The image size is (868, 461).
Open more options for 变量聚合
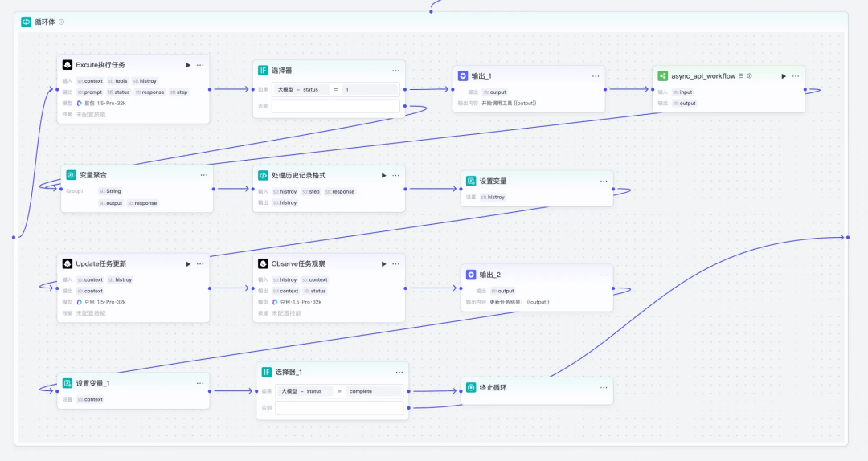point(204,175)
